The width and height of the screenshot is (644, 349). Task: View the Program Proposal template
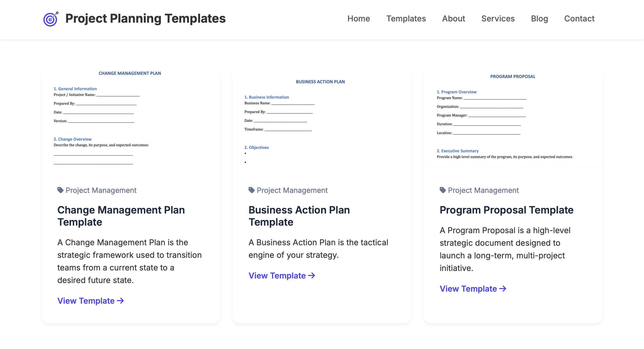pos(468,289)
